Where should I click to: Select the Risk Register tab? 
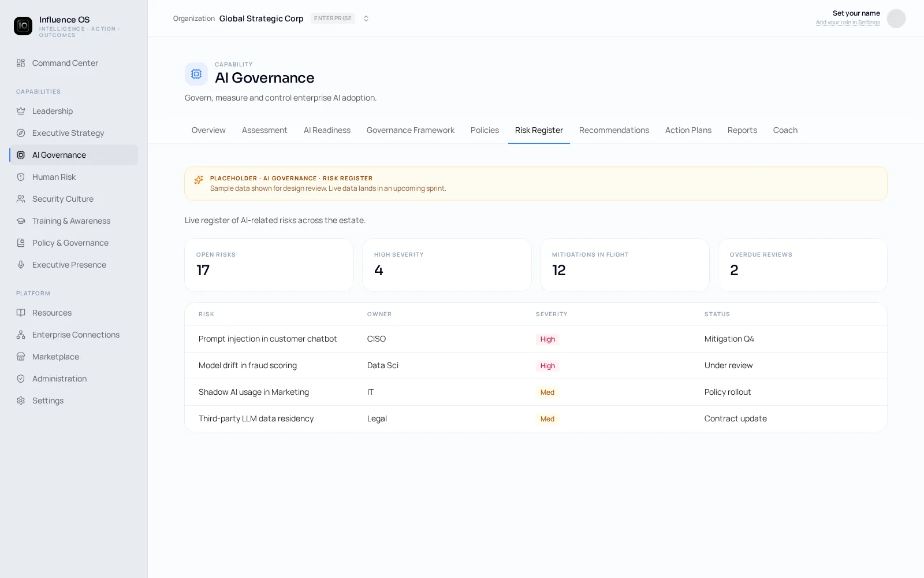point(539,130)
